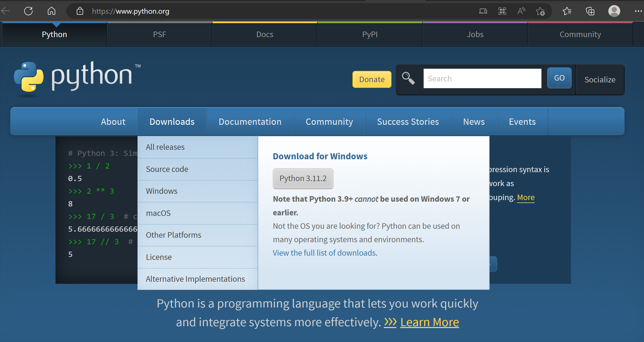The width and height of the screenshot is (644, 342).
Task: Select macOS in the Downloads menu
Action: (158, 213)
